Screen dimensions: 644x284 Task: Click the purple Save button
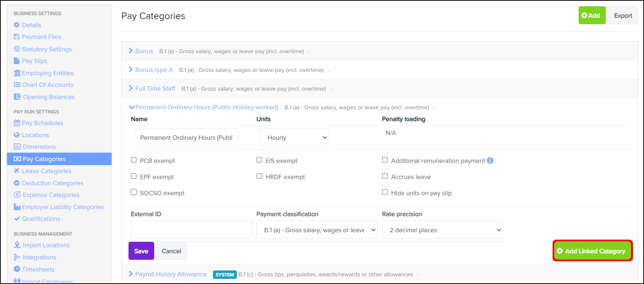coord(141,251)
